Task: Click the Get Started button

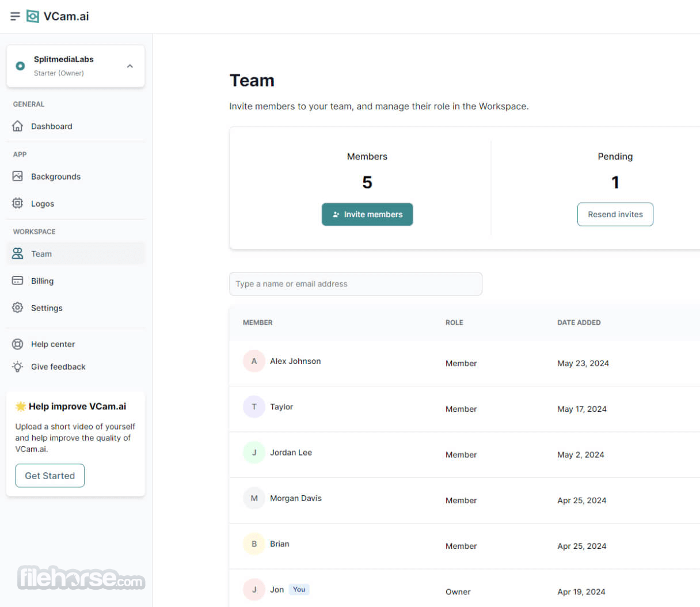Action: [50, 476]
